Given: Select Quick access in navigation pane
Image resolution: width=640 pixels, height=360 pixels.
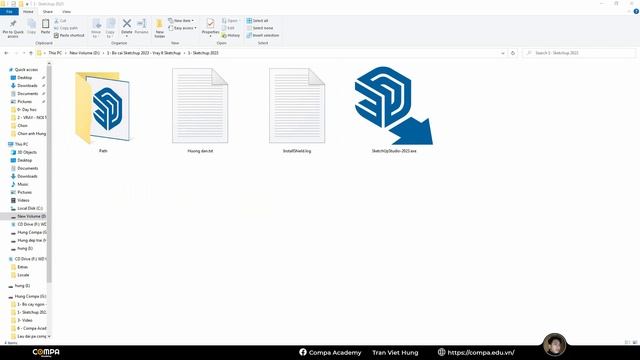Looking at the screenshot, I should pyautogui.click(x=26, y=70).
